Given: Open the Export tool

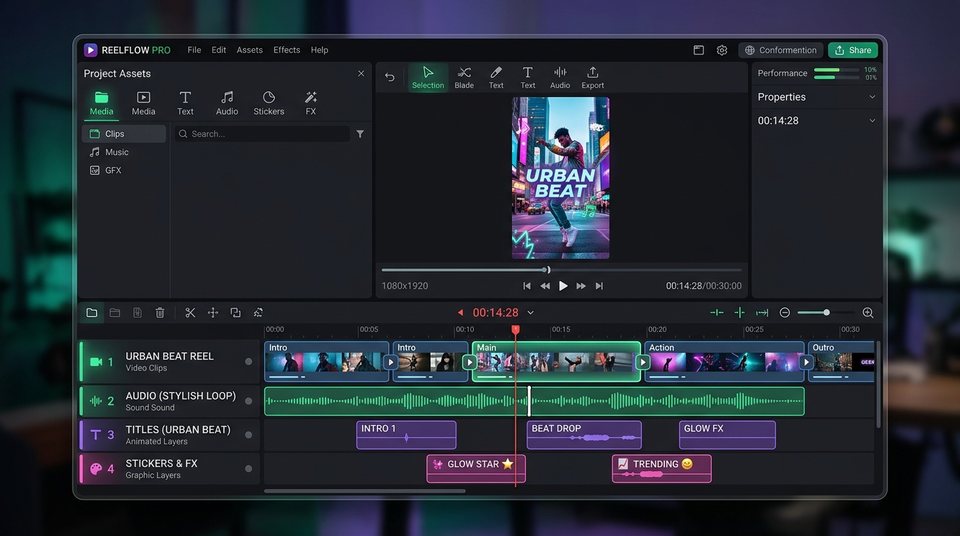Looking at the screenshot, I should 592,78.
